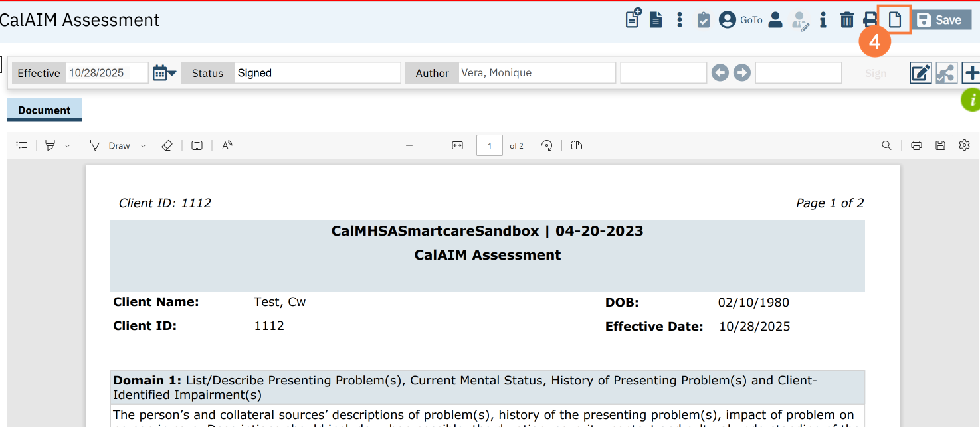Click the blank page icon highlighted in orange
This screenshot has height=427, width=980.
[895, 20]
